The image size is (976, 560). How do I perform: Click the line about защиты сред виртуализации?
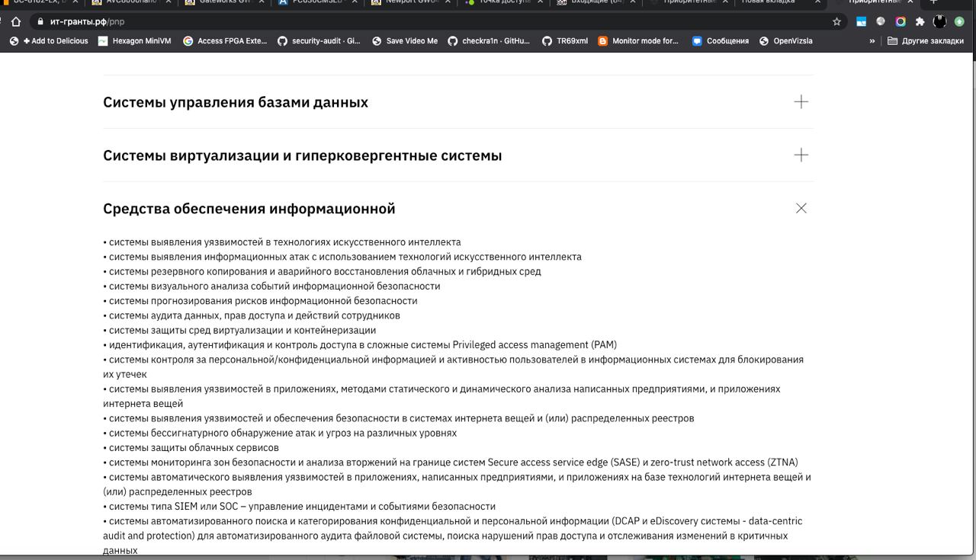click(239, 330)
